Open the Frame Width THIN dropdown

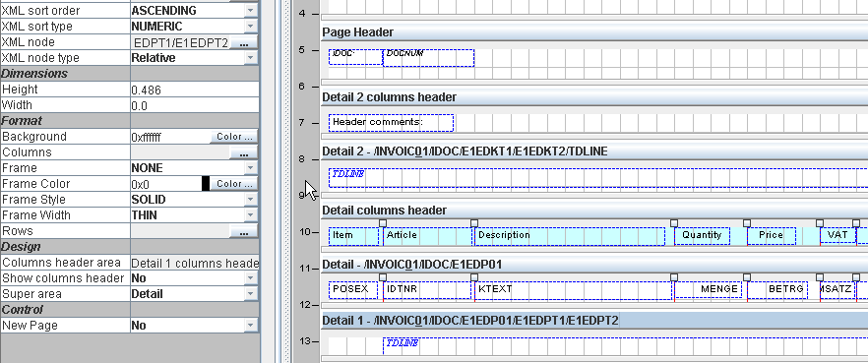point(251,215)
